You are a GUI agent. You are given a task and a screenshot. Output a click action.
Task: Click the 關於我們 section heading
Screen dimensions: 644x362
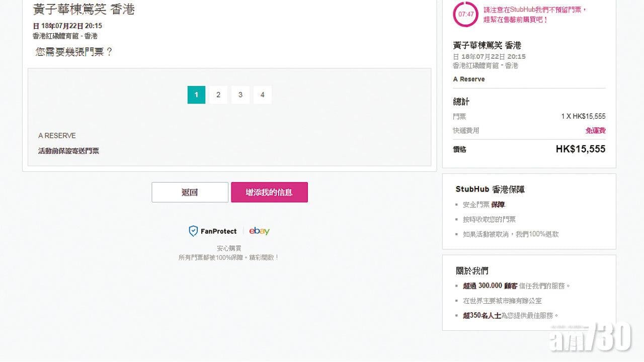point(472,271)
